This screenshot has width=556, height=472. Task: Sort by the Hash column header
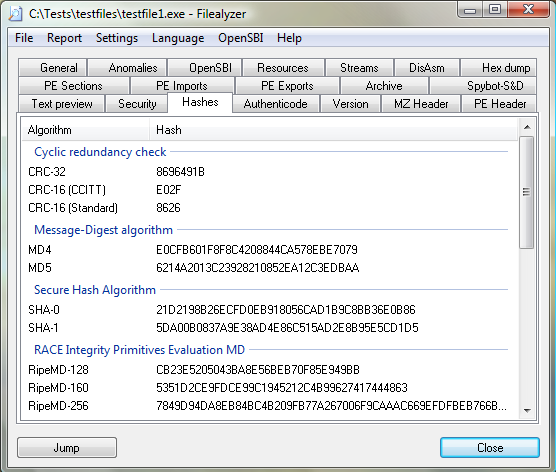(333, 130)
